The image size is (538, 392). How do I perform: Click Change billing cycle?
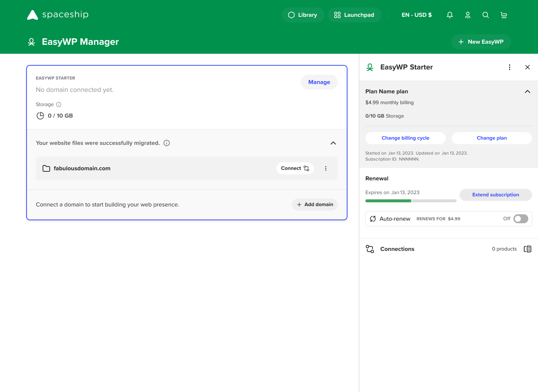405,138
